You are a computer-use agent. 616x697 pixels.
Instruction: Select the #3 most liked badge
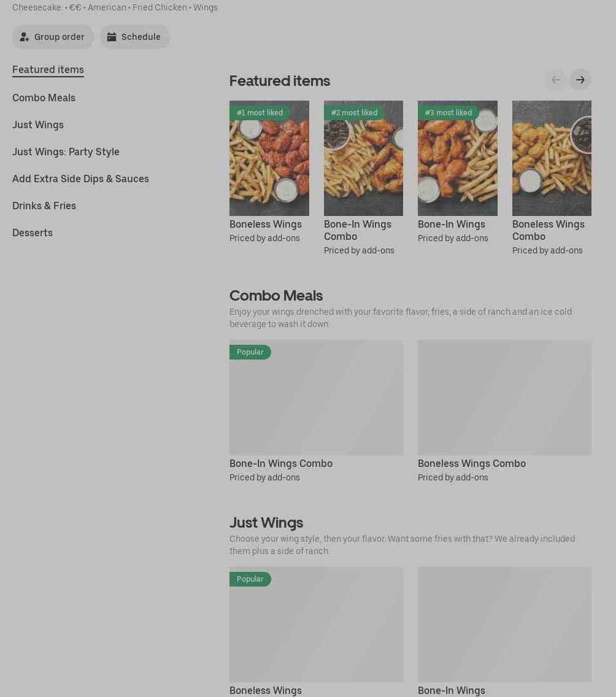[x=448, y=113]
